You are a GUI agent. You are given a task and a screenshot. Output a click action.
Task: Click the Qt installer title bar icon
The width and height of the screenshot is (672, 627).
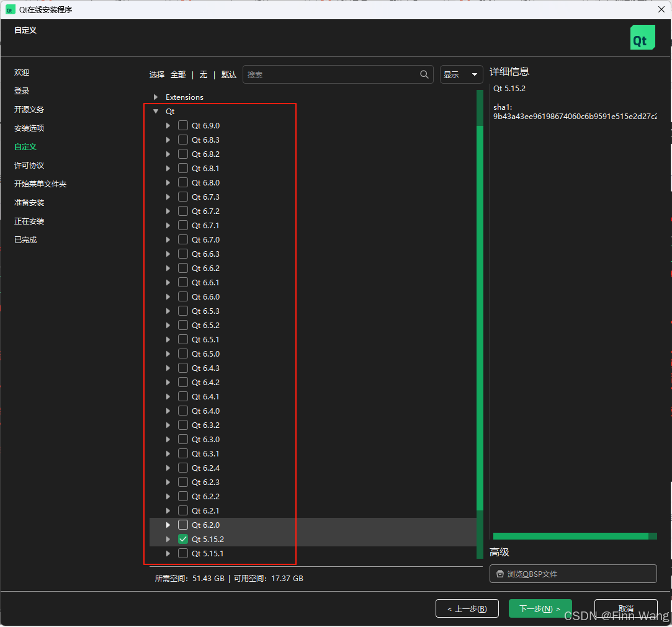(10, 9)
